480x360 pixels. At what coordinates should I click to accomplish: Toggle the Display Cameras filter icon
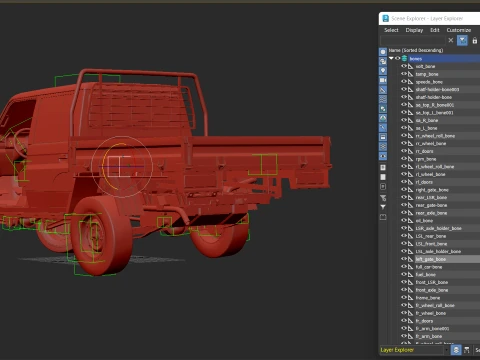coord(383,80)
